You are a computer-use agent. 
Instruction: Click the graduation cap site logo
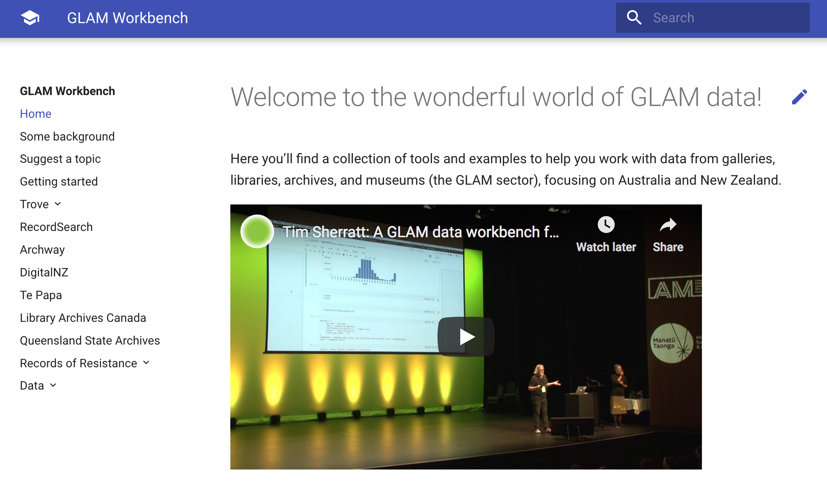[30, 18]
